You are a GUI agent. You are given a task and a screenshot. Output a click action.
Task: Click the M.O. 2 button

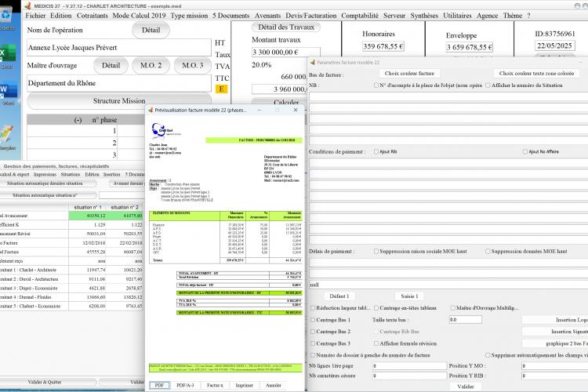(151, 65)
